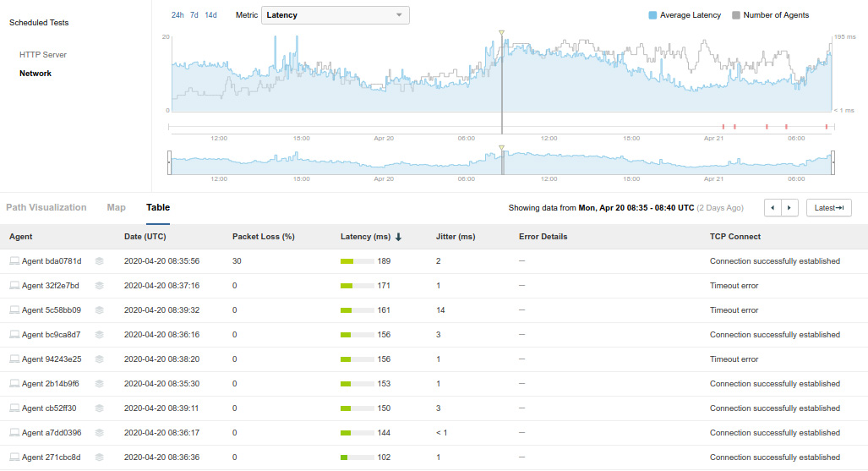Toggle the Number of Agents legend series
868x471 pixels.
(770, 15)
